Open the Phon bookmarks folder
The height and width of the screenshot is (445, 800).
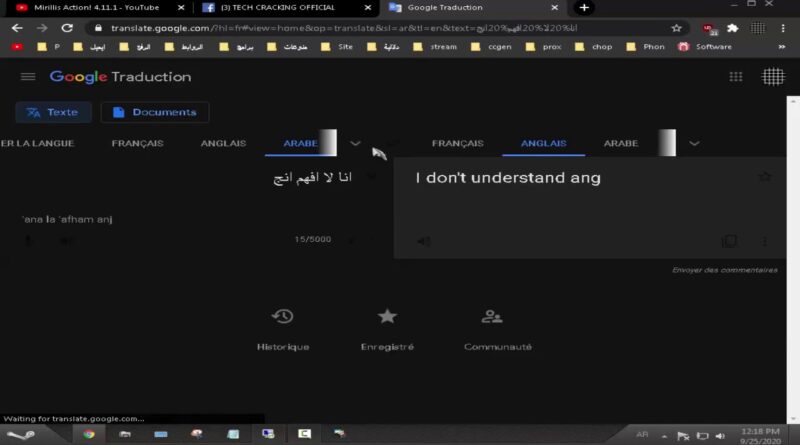pos(645,46)
